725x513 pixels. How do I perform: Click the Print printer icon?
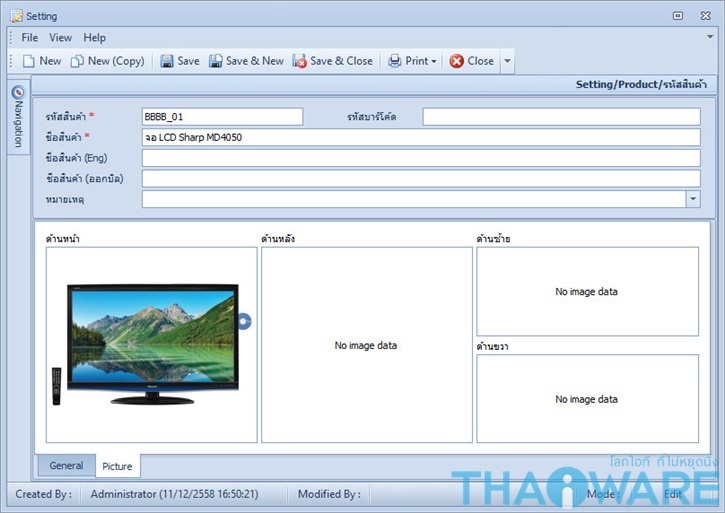click(394, 61)
